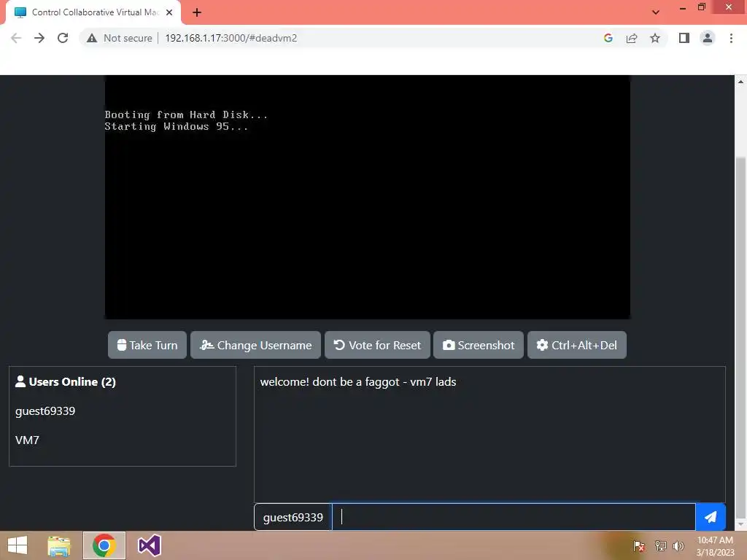
Task: Open Action Center flag icon in tray
Action: click(639, 545)
